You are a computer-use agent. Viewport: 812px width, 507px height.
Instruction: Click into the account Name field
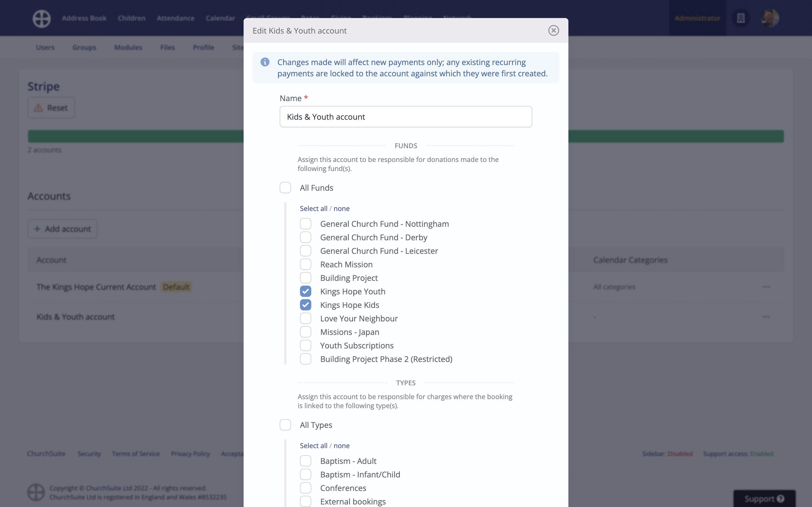406,117
